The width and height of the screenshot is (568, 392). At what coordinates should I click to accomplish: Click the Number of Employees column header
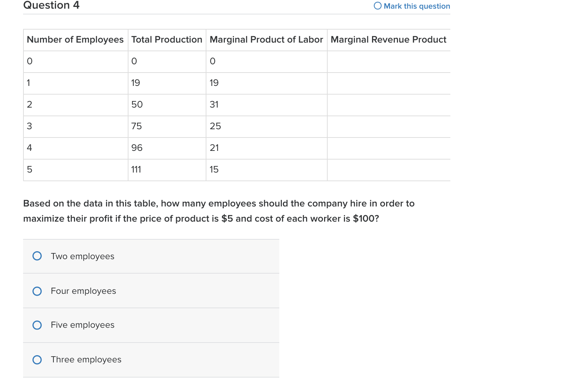[x=75, y=40]
